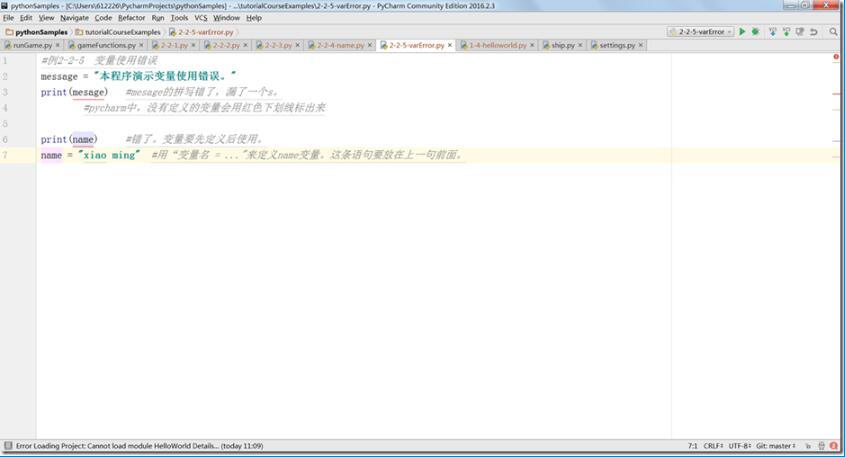Close the 2-2-3.py tab
The height and width of the screenshot is (457, 845).
tap(297, 45)
